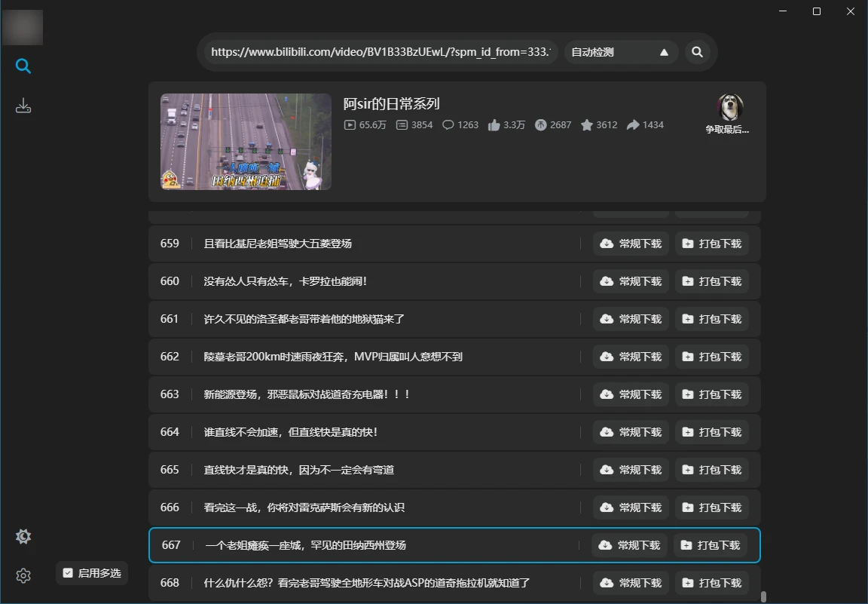This screenshot has height=604, width=868.
Task: Click the video cover thumbnail
Action: click(x=246, y=142)
